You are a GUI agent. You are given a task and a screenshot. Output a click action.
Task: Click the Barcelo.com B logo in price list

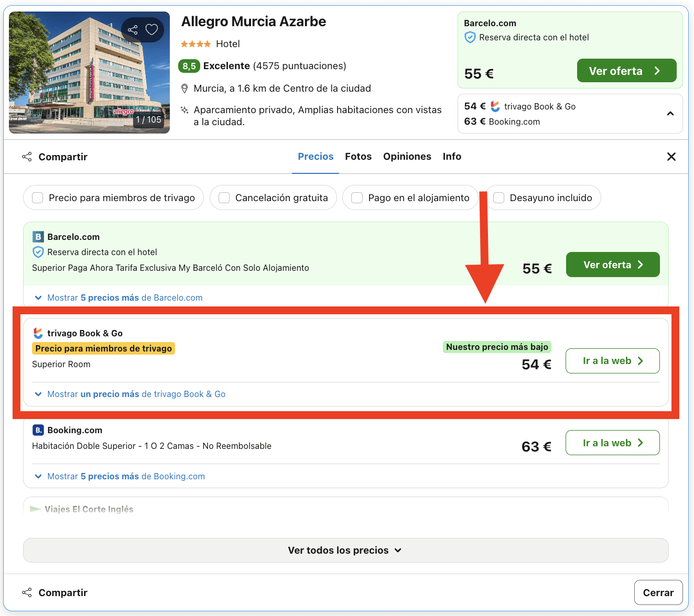click(38, 237)
